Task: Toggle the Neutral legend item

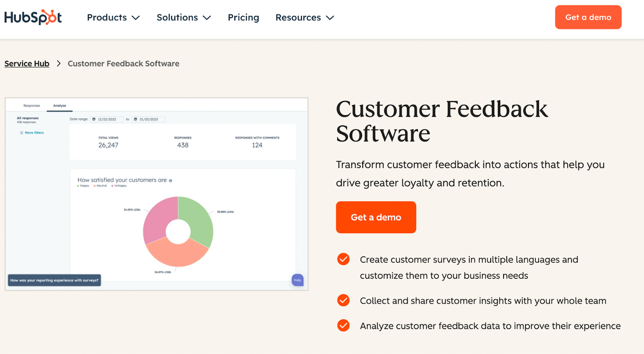Action: pyautogui.click(x=101, y=186)
